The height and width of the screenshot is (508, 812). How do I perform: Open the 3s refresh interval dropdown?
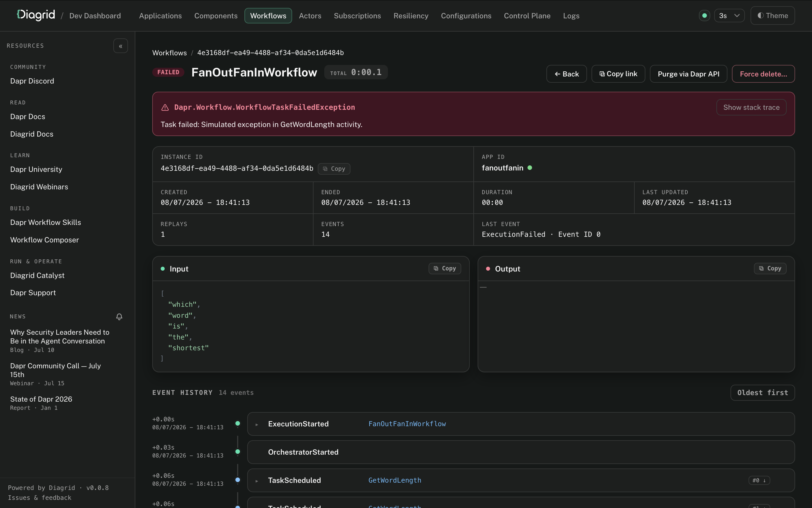click(729, 16)
